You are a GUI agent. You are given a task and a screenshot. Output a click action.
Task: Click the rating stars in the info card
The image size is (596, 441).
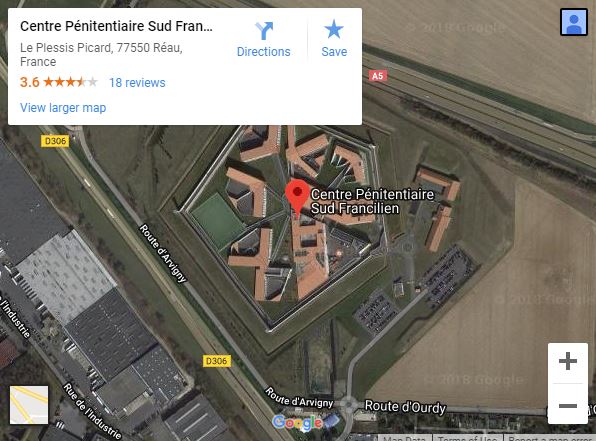[70, 82]
